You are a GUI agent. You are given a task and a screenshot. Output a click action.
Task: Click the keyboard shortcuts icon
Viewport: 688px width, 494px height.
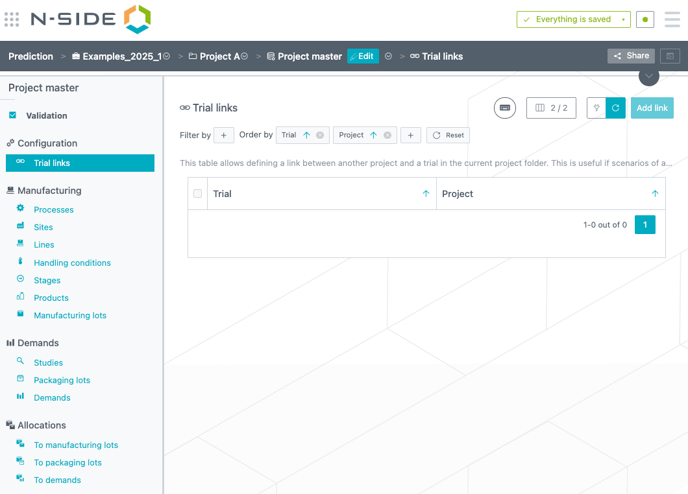click(505, 108)
